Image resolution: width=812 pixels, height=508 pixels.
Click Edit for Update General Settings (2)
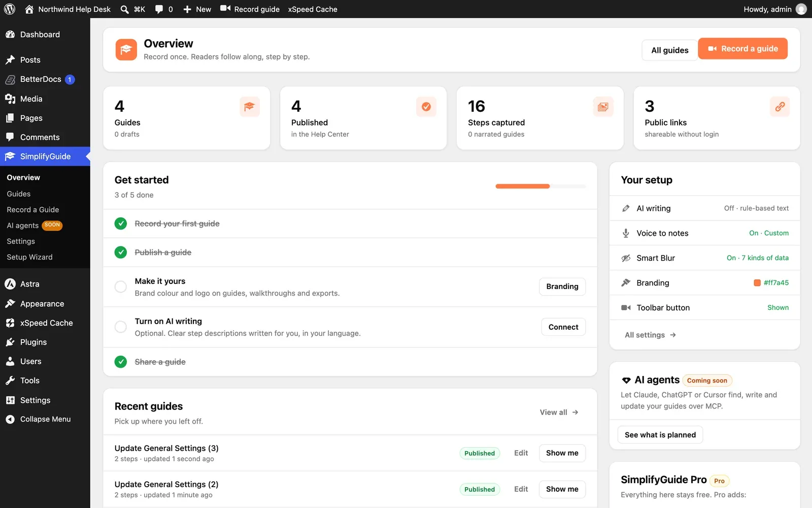click(521, 489)
